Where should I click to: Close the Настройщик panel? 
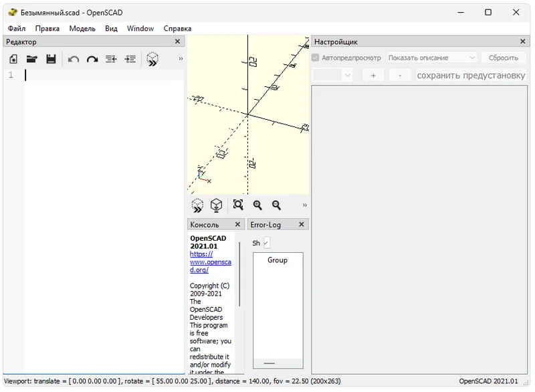coord(522,41)
